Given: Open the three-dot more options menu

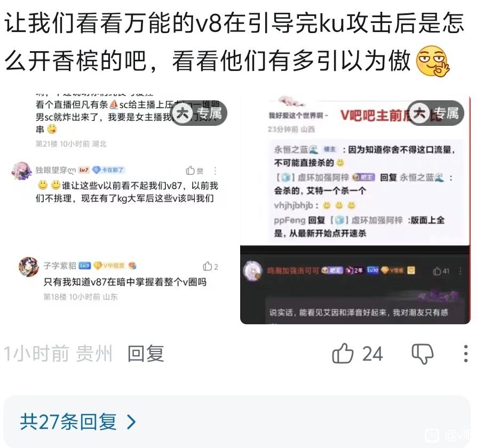Looking at the screenshot, I should 466,354.
